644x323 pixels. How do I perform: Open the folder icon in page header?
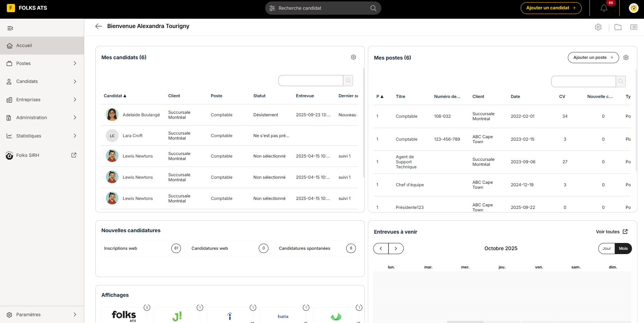tap(618, 27)
